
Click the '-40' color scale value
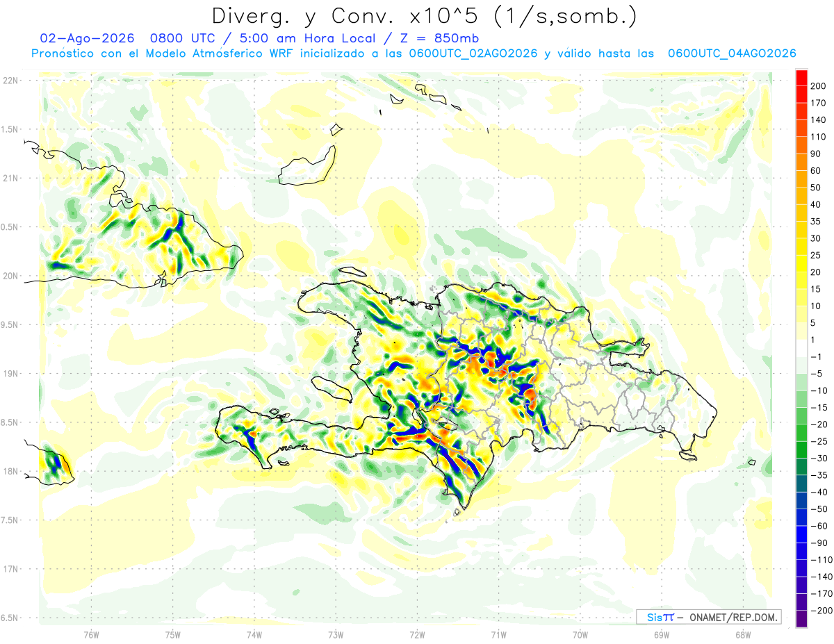(819, 492)
